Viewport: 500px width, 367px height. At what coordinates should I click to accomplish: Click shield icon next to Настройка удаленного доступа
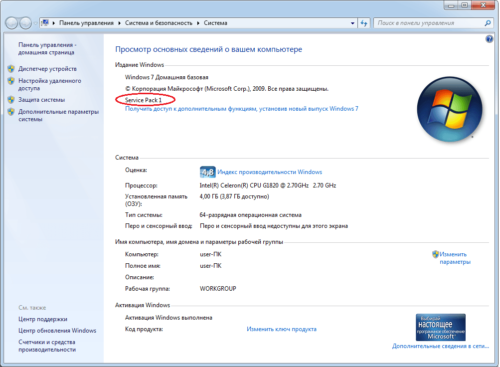11,81
